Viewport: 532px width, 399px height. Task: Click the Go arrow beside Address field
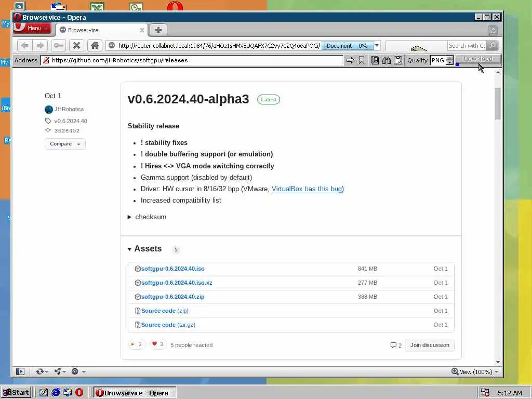(x=350, y=60)
